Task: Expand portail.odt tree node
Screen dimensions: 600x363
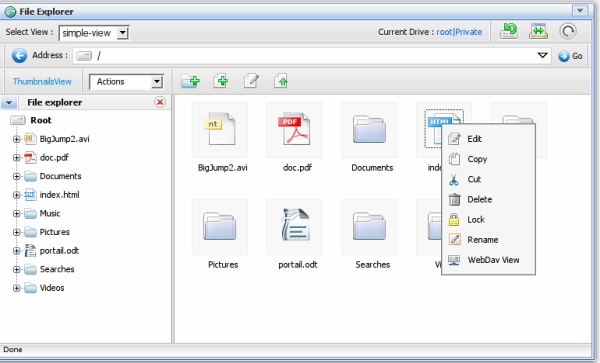Action: coord(16,251)
